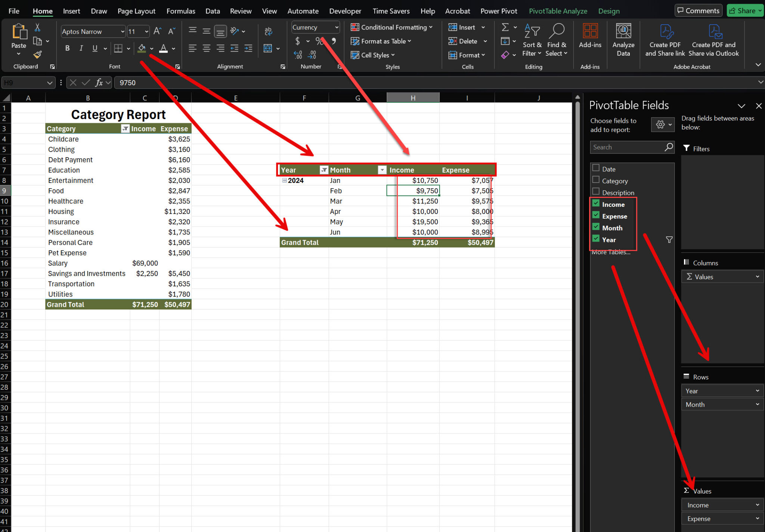Click the Format Painter icon

click(x=37, y=55)
